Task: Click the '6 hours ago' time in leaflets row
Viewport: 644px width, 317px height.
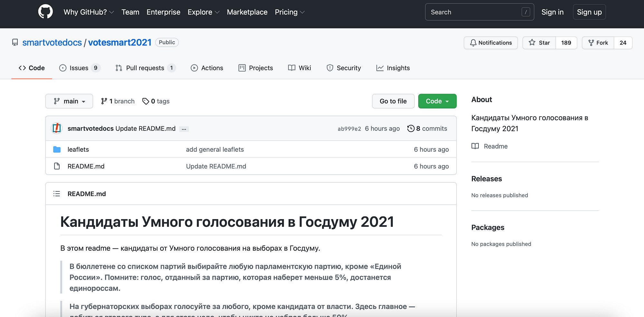Action: (x=431, y=149)
